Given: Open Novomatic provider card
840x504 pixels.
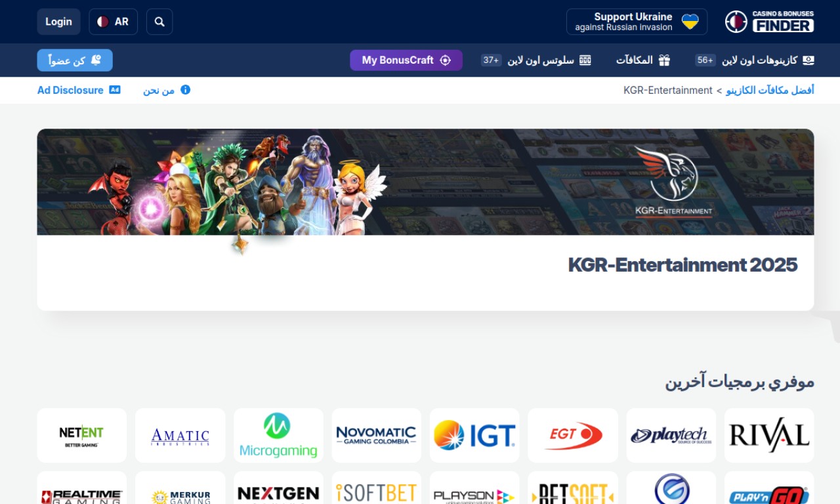Looking at the screenshot, I should point(376,435).
